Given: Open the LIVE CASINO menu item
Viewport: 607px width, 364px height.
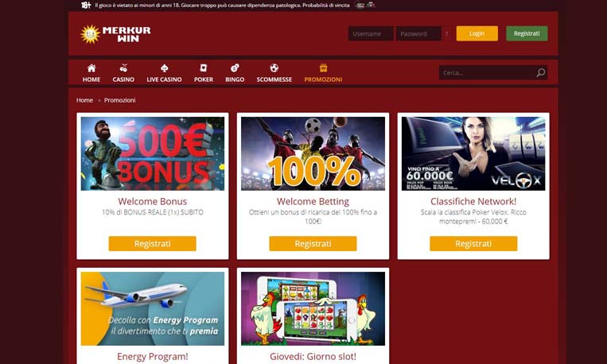Looking at the screenshot, I should click(x=164, y=79).
